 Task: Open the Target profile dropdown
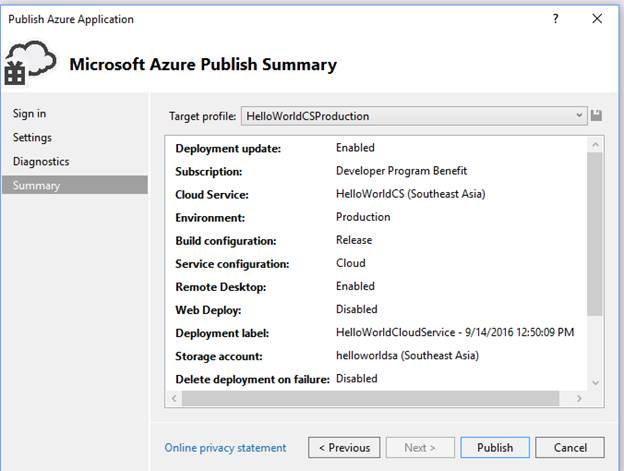[414, 116]
